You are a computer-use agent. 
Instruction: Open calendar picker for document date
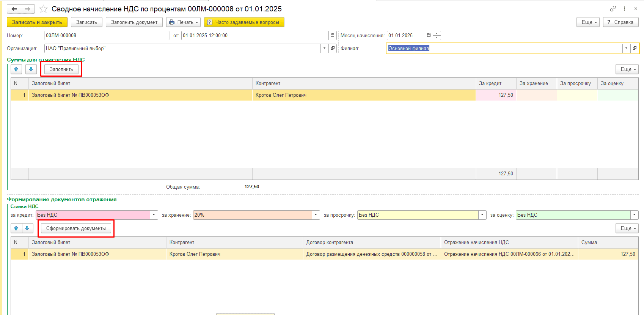[x=333, y=35]
